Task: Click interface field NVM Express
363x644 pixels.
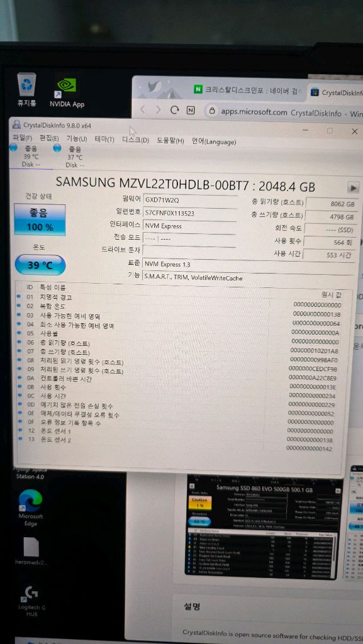Action: (x=189, y=226)
